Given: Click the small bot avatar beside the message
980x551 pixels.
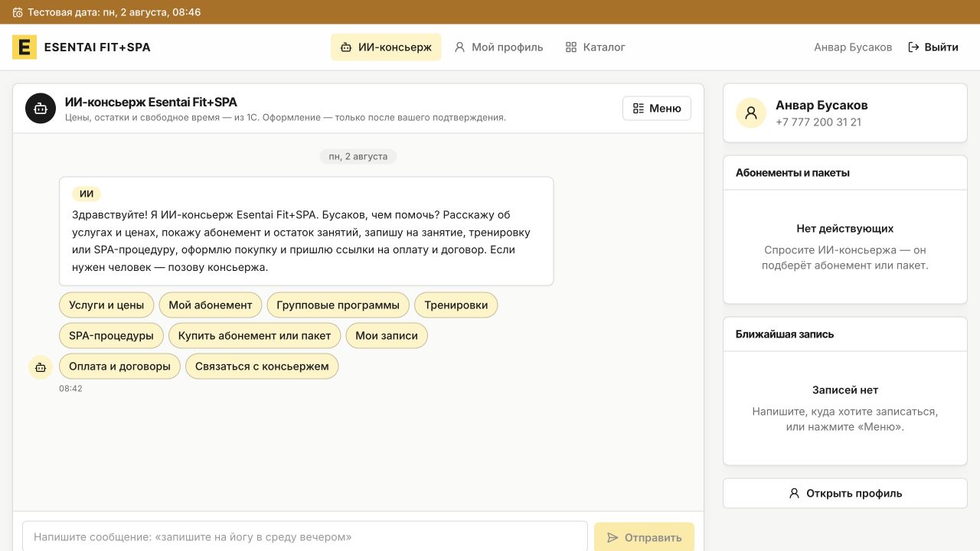Looking at the screenshot, I should pos(41,367).
